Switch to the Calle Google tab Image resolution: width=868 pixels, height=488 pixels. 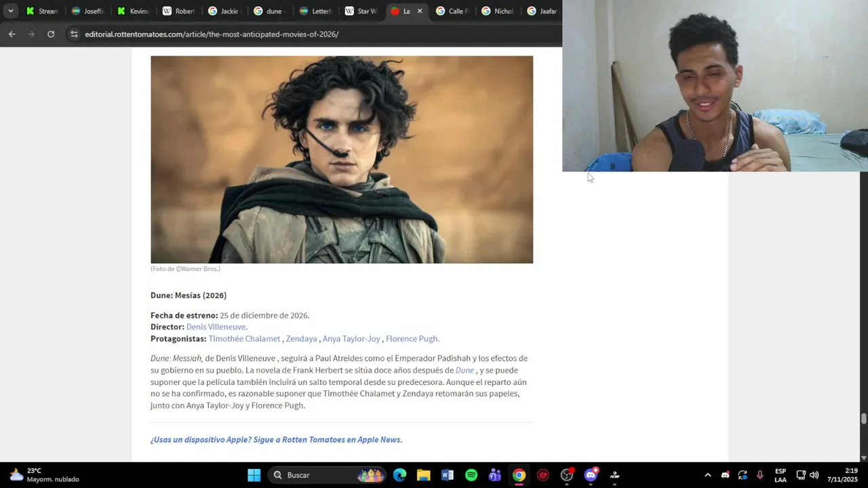(452, 11)
